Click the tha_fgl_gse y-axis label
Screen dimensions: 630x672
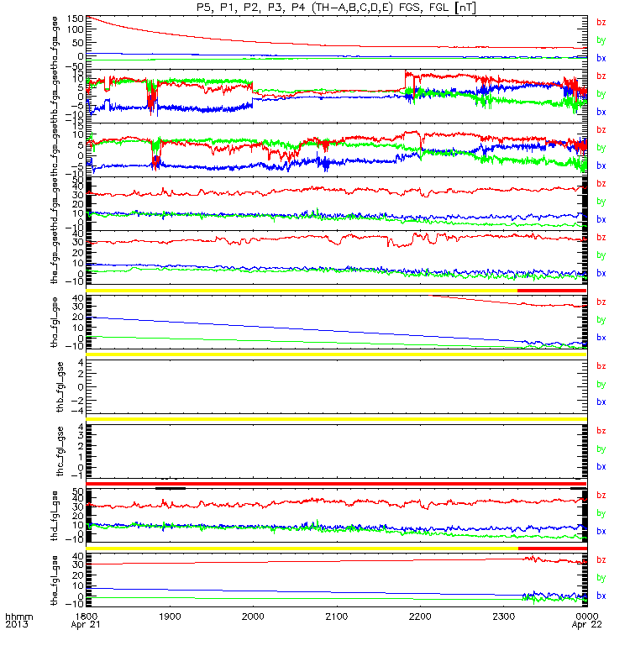55,322
